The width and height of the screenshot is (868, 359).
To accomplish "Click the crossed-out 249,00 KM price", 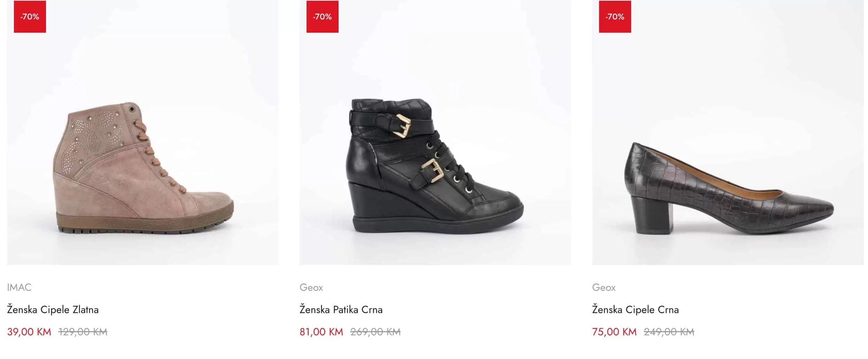I will [669, 332].
